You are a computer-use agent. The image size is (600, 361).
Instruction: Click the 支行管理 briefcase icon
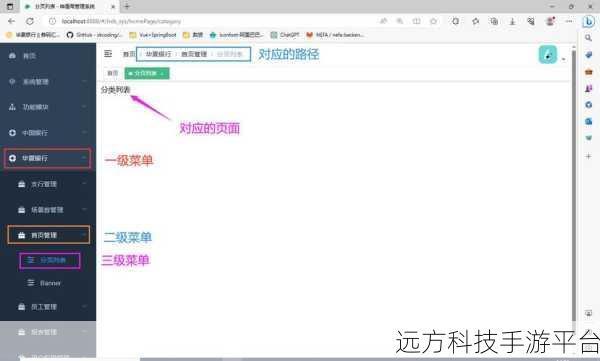click(21, 184)
